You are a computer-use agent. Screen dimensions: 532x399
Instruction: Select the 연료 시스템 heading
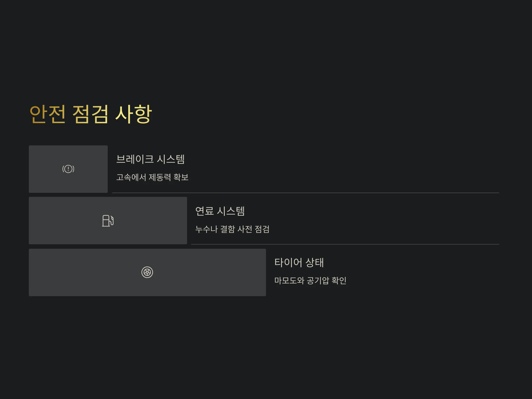(220, 211)
